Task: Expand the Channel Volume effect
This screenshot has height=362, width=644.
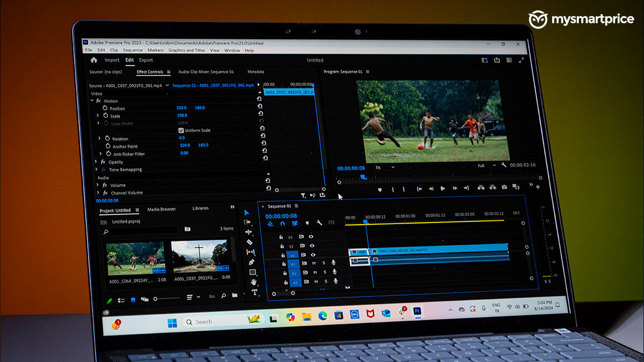Action: pyautogui.click(x=98, y=193)
